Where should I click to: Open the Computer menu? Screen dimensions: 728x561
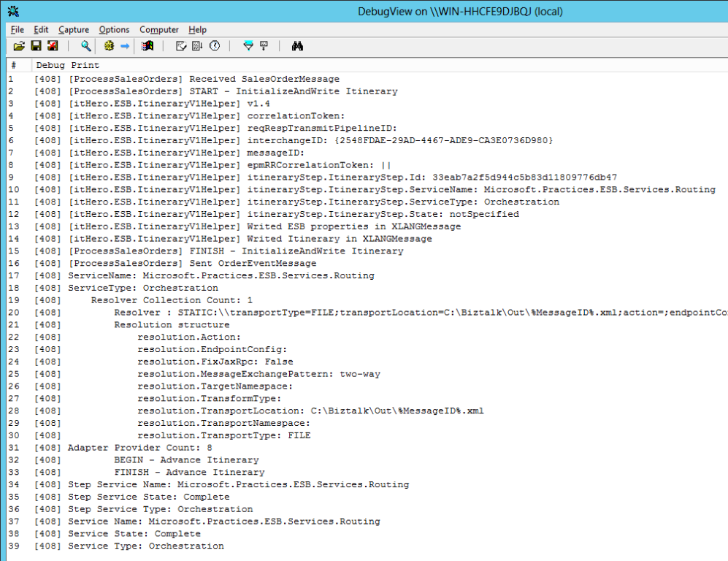(x=158, y=30)
